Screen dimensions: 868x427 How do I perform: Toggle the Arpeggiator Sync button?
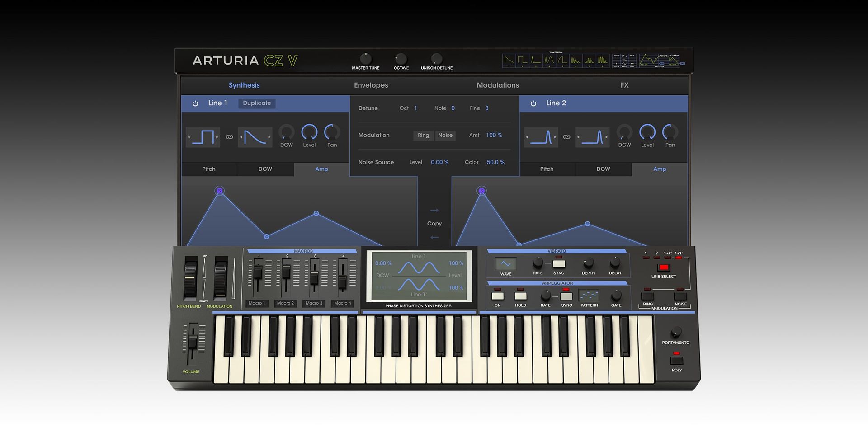[x=566, y=296]
